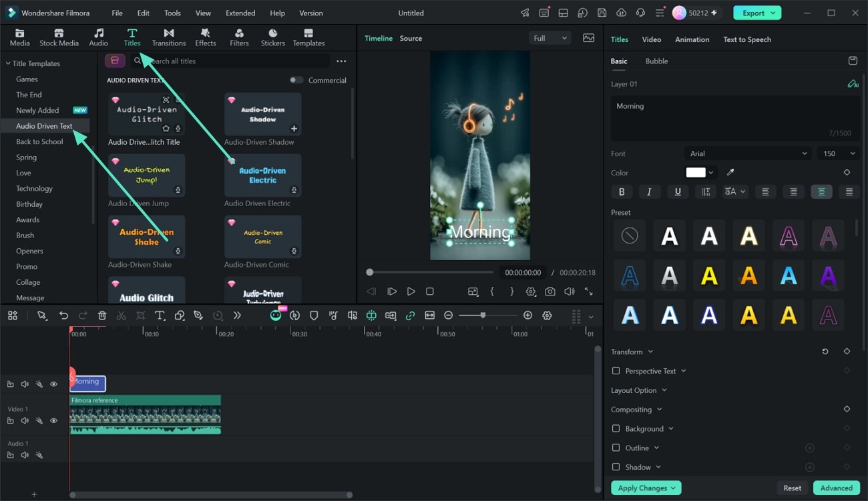Switch to the Animation tab
This screenshot has width=868, height=501.
pyautogui.click(x=692, y=39)
